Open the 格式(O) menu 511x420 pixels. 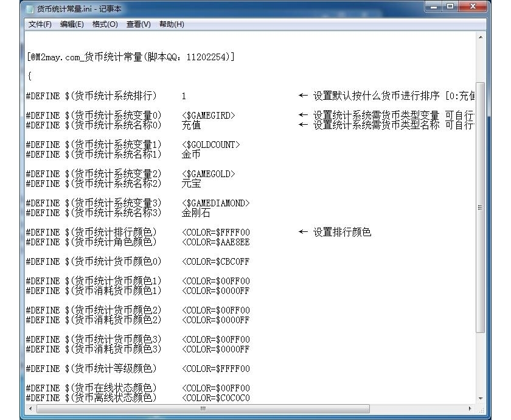[105, 24]
